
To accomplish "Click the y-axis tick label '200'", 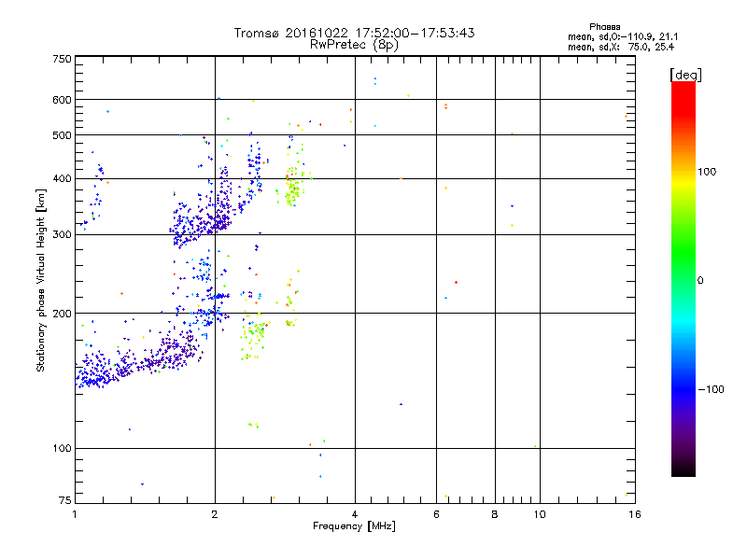I will click(x=63, y=314).
